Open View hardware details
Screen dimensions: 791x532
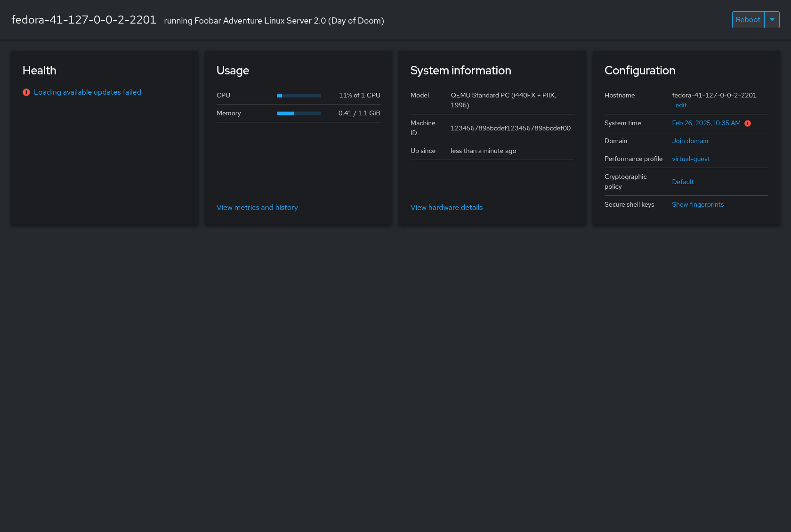tap(447, 208)
